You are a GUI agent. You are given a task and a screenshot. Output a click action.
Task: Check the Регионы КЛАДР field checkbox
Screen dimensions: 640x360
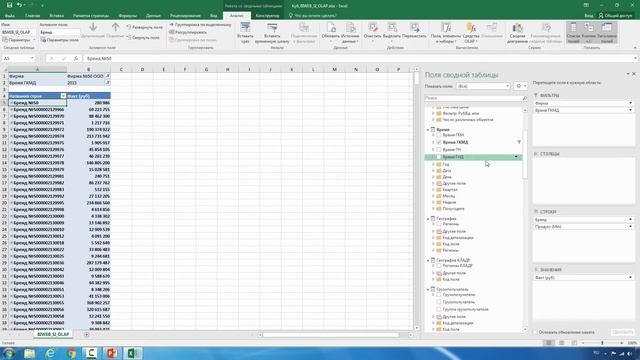pyautogui.click(x=439, y=266)
